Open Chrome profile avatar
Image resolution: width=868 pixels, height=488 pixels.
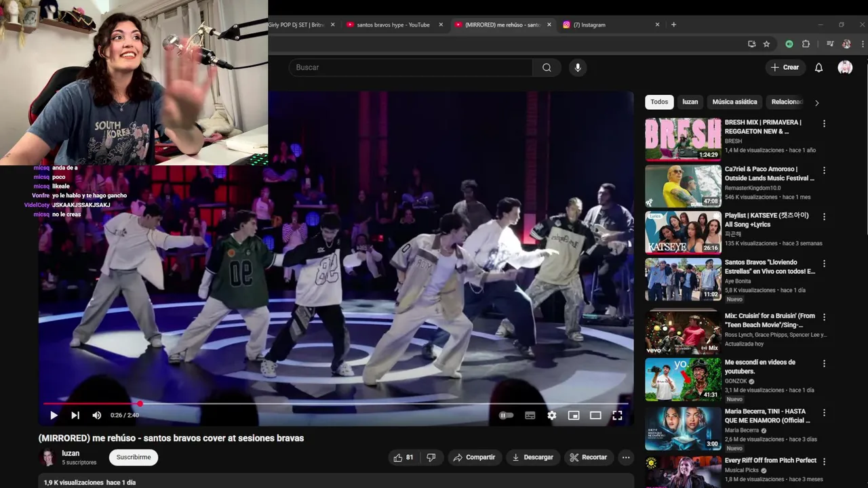click(x=846, y=44)
